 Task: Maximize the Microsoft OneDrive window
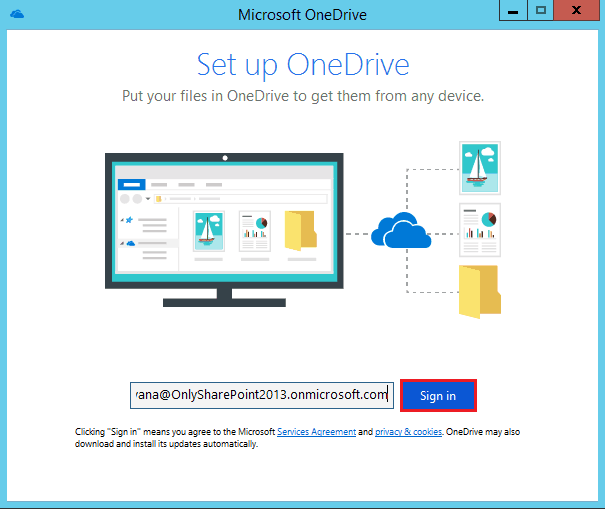coord(541,10)
